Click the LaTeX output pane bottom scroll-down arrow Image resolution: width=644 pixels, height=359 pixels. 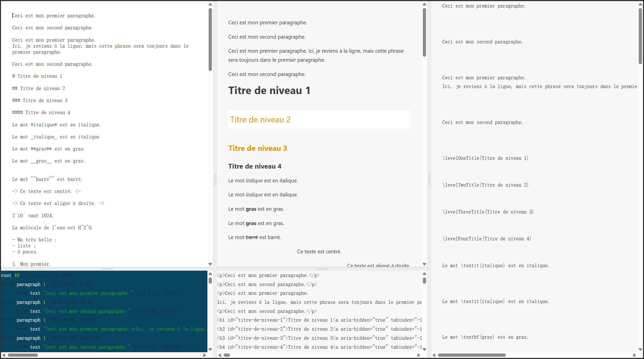coord(640,349)
